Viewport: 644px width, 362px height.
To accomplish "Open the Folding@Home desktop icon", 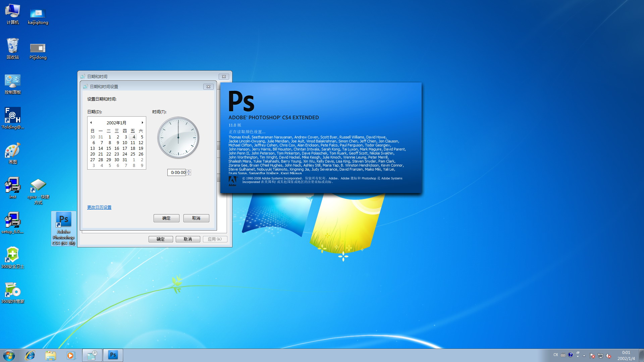I will 12,116.
